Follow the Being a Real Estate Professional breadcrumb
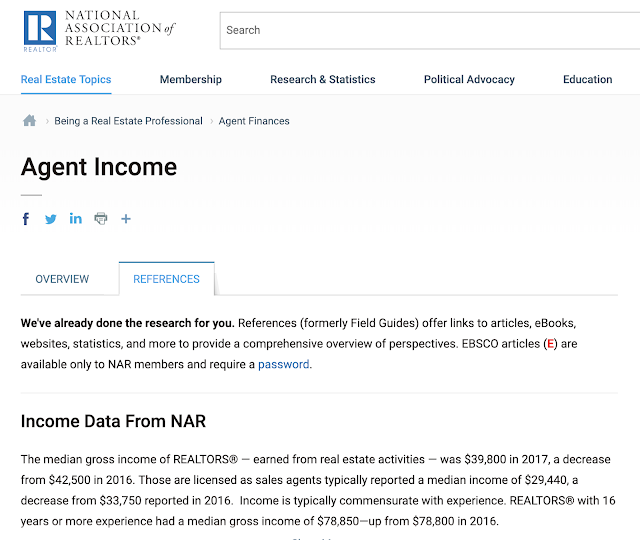Image resolution: width=640 pixels, height=540 pixels. click(128, 121)
